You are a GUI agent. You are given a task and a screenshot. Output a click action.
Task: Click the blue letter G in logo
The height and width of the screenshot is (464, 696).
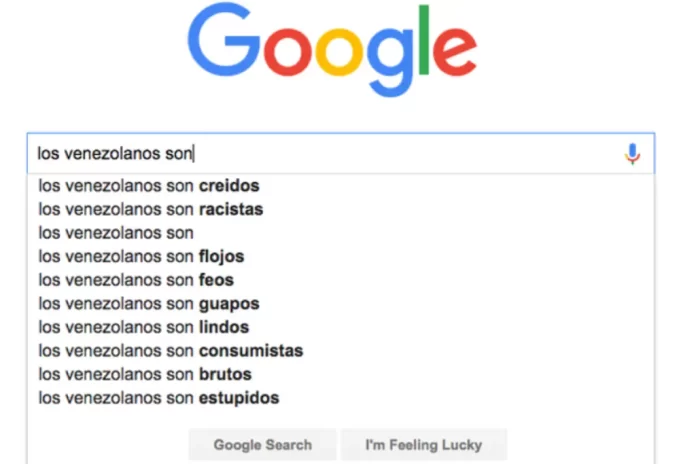224,40
